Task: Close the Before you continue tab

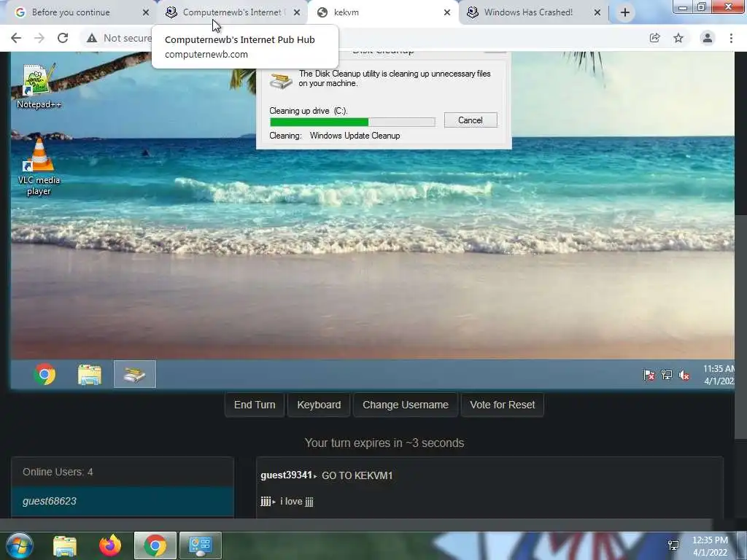Action: point(146,12)
